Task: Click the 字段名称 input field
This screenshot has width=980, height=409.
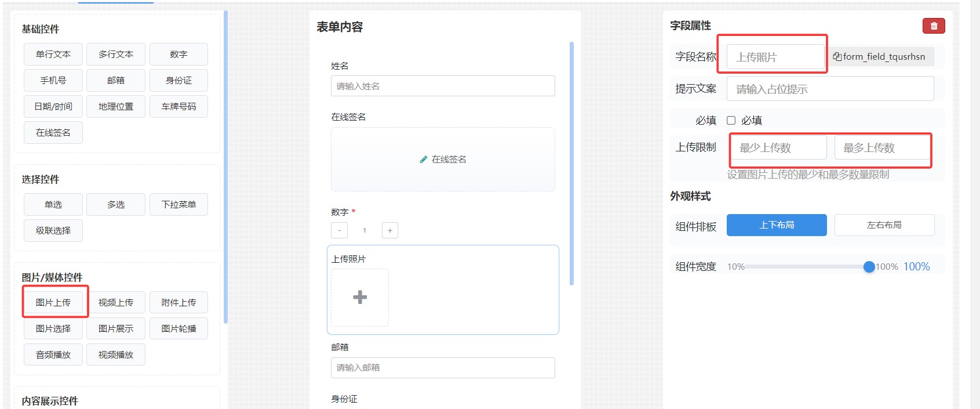Action: 775,57
